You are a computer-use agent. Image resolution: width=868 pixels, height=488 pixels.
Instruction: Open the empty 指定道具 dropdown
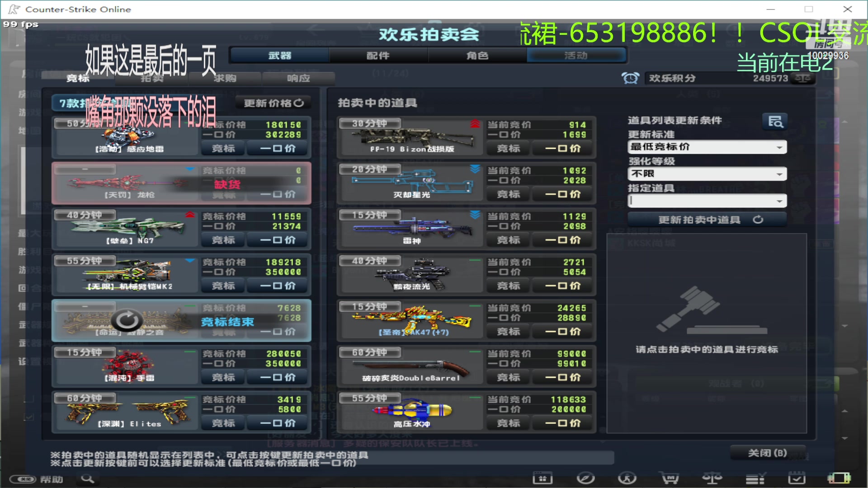[x=707, y=201]
